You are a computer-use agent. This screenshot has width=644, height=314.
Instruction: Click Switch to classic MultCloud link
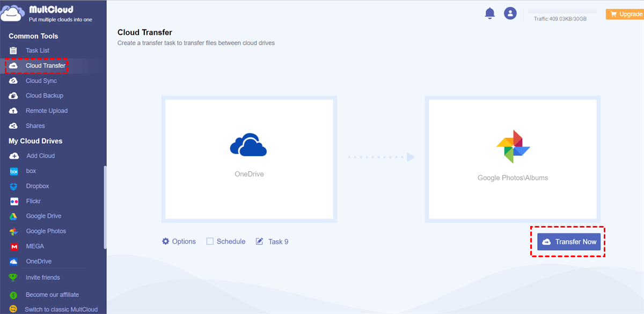point(61,309)
